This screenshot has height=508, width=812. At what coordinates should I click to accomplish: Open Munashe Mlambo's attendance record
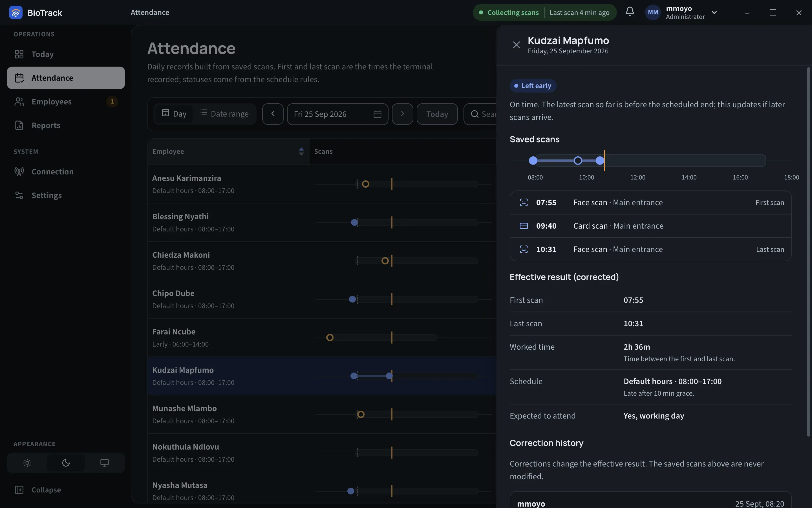pyautogui.click(x=322, y=414)
